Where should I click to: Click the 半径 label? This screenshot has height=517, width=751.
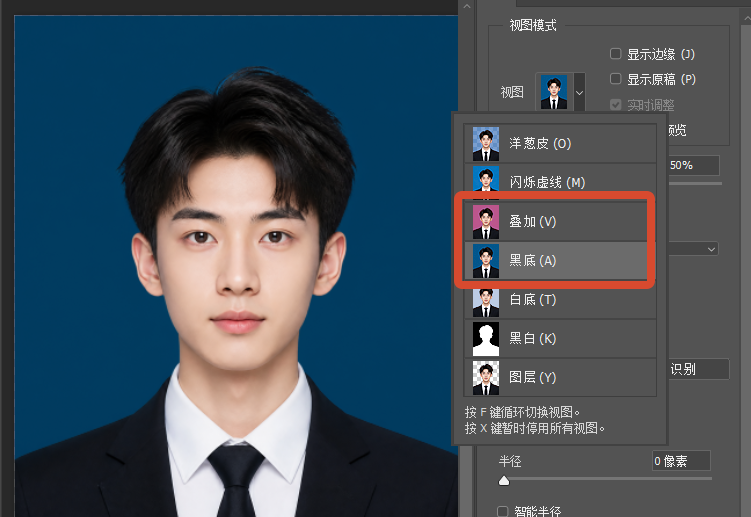click(x=510, y=461)
